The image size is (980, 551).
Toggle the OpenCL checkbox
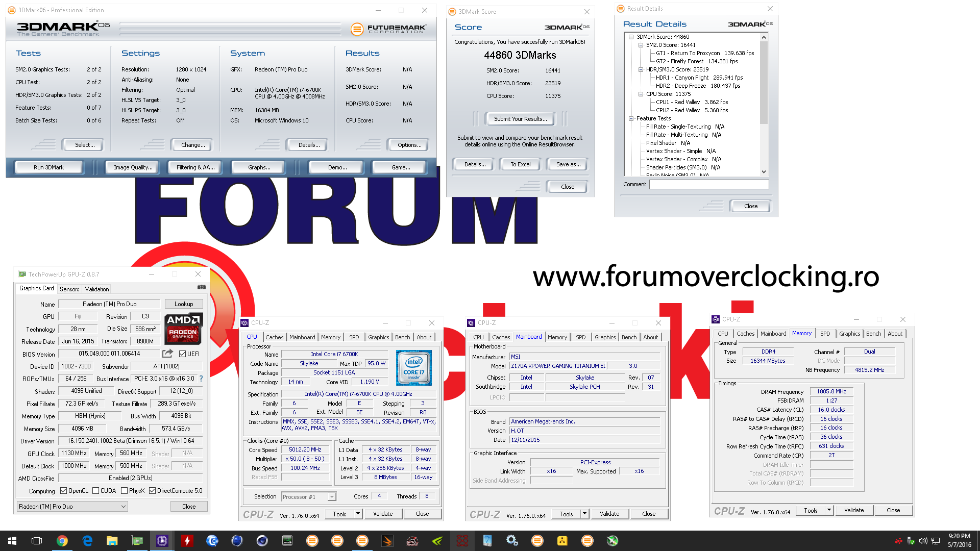(x=64, y=491)
